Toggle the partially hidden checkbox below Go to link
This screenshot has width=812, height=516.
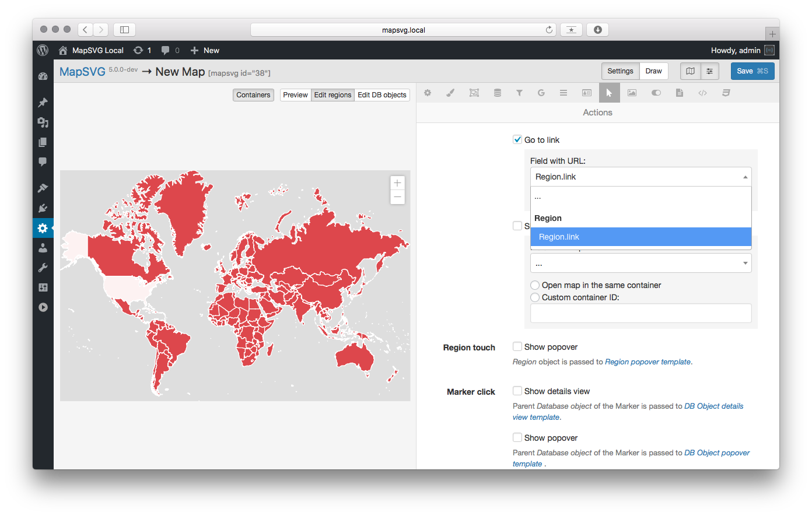517,226
